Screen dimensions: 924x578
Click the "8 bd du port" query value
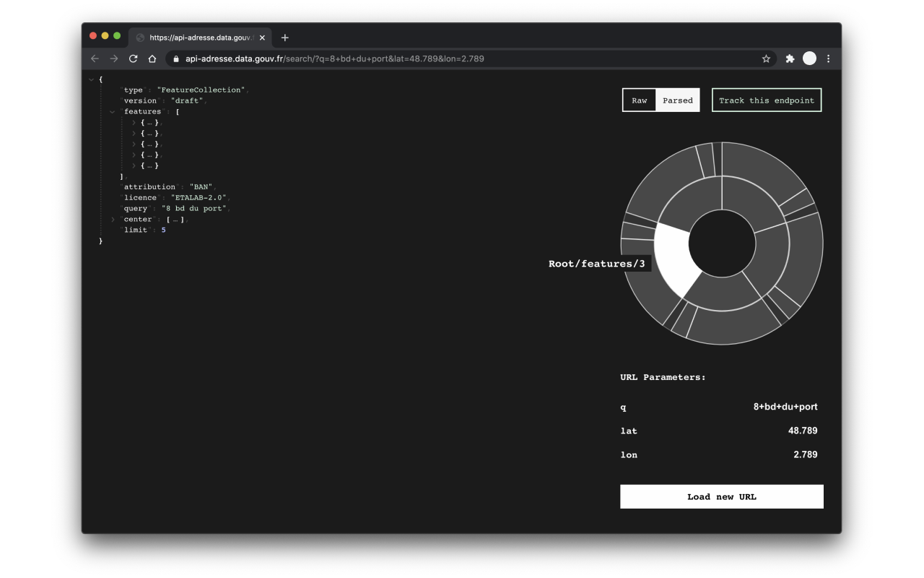point(195,209)
